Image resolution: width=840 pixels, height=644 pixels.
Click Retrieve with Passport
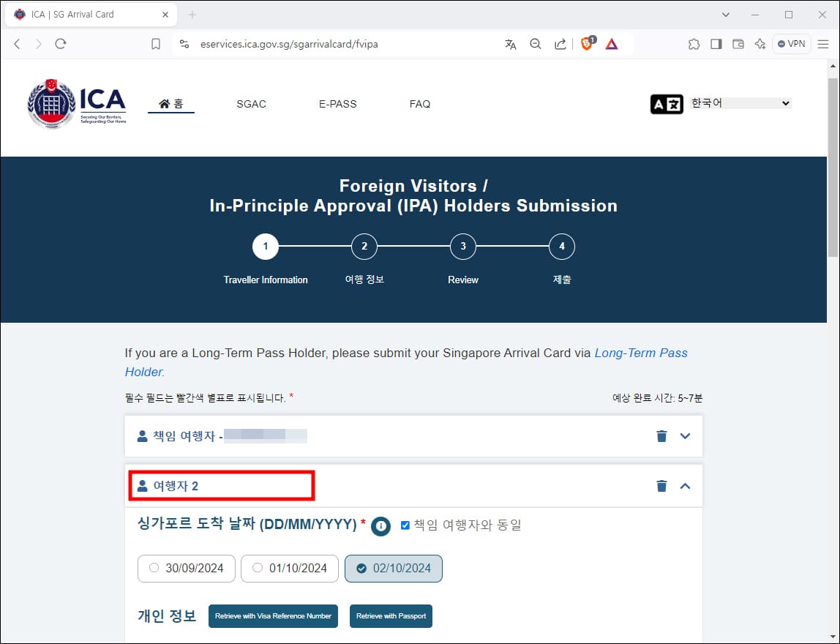click(391, 615)
